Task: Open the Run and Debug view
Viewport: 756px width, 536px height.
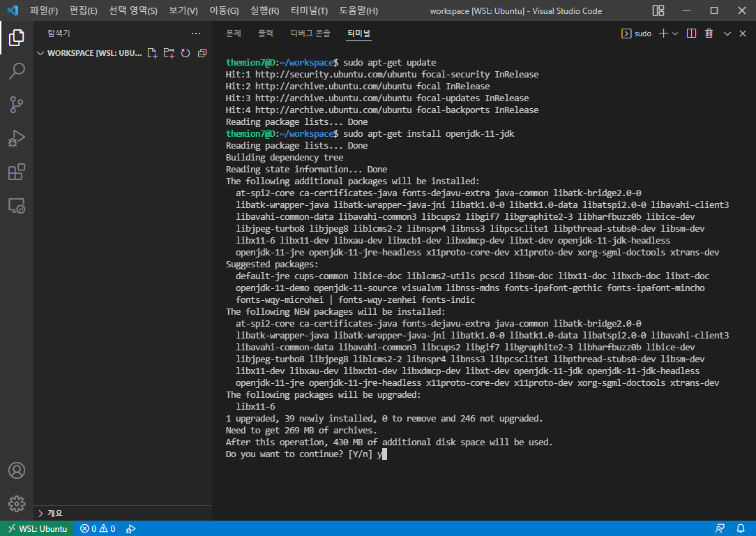Action: [17, 138]
